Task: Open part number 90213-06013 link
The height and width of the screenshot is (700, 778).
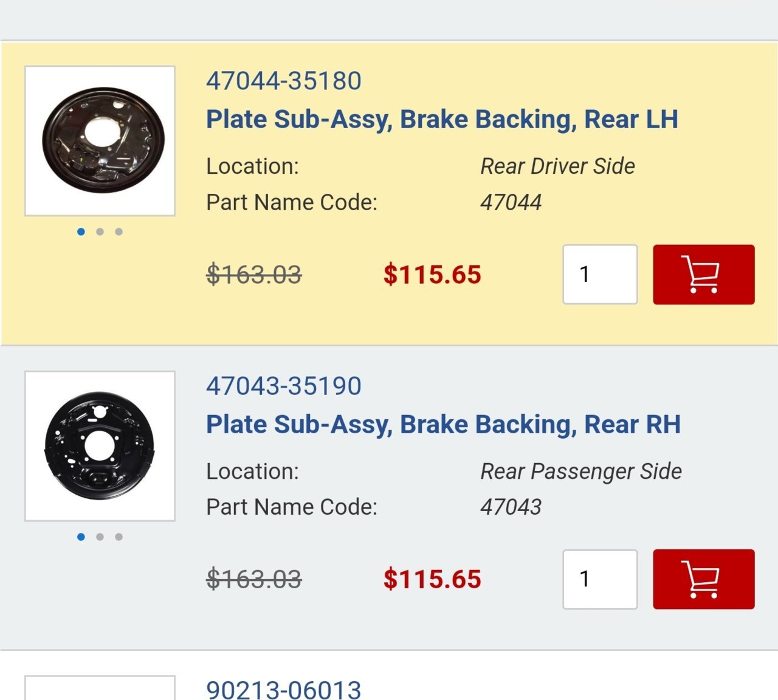Action: point(284,690)
